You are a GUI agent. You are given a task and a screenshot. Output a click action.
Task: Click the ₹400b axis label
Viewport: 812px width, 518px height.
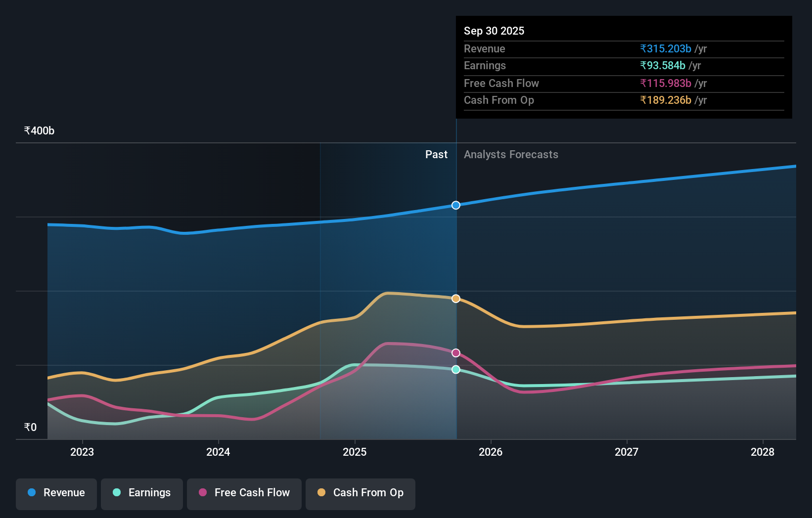(39, 130)
